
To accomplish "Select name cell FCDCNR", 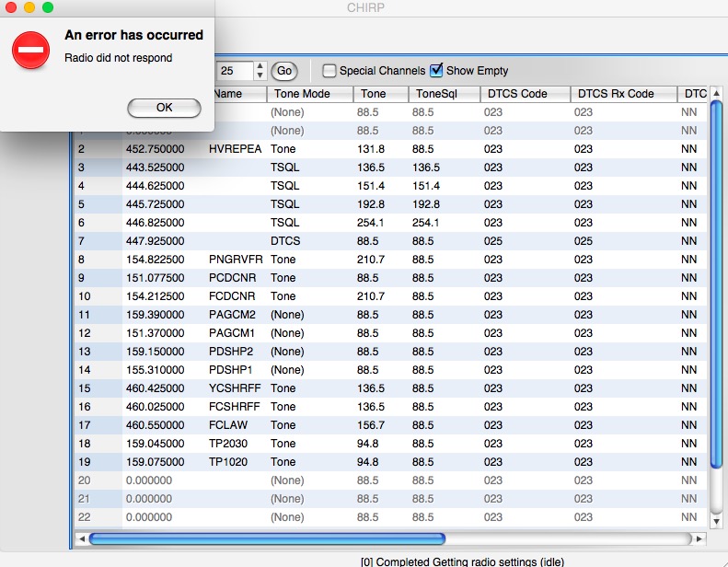I will (x=232, y=296).
